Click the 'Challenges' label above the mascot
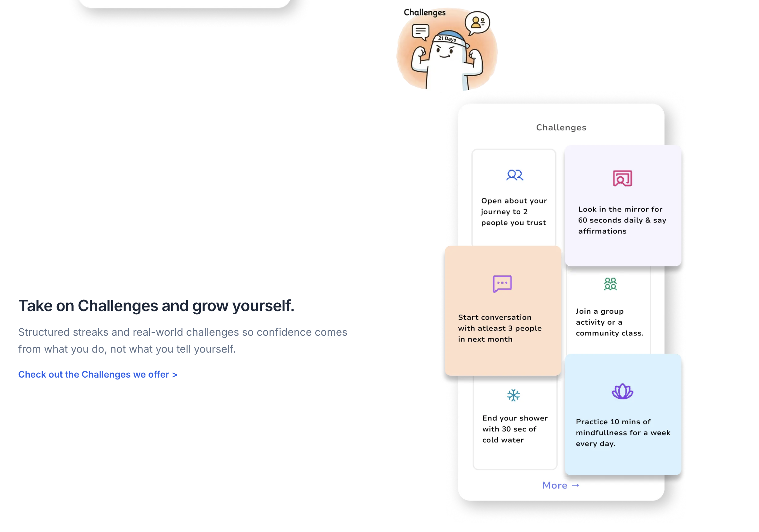 pyautogui.click(x=425, y=13)
